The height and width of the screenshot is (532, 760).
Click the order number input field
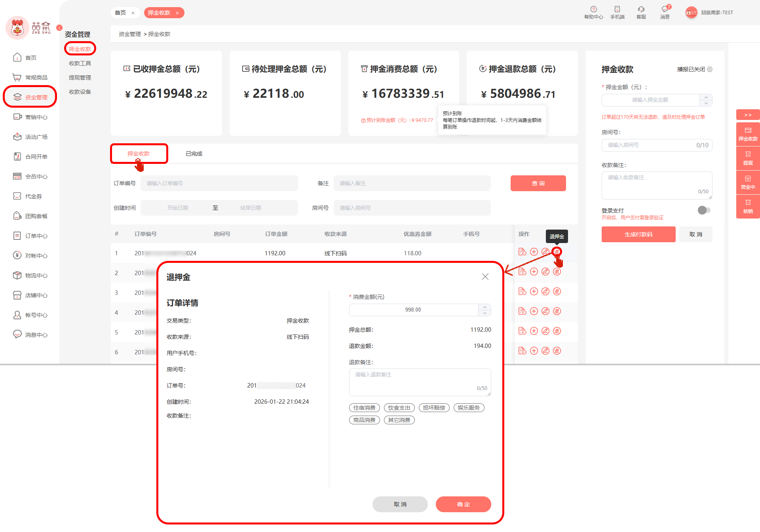[219, 183]
